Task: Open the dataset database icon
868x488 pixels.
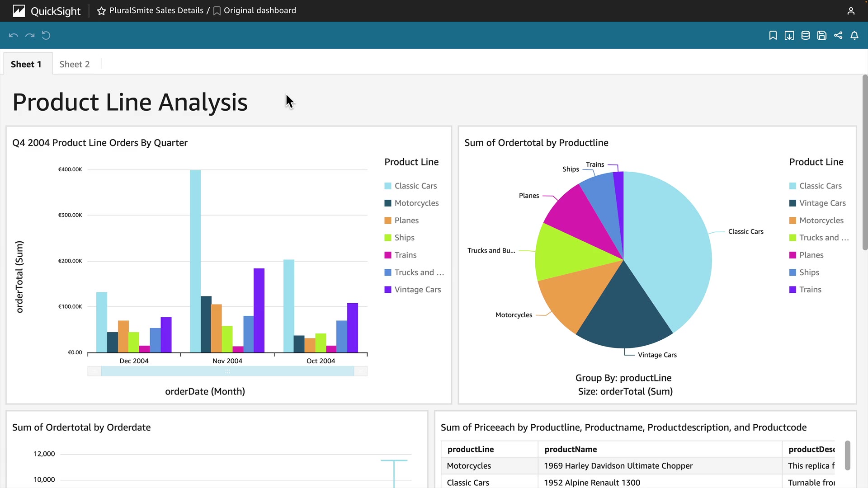Action: (x=806, y=35)
